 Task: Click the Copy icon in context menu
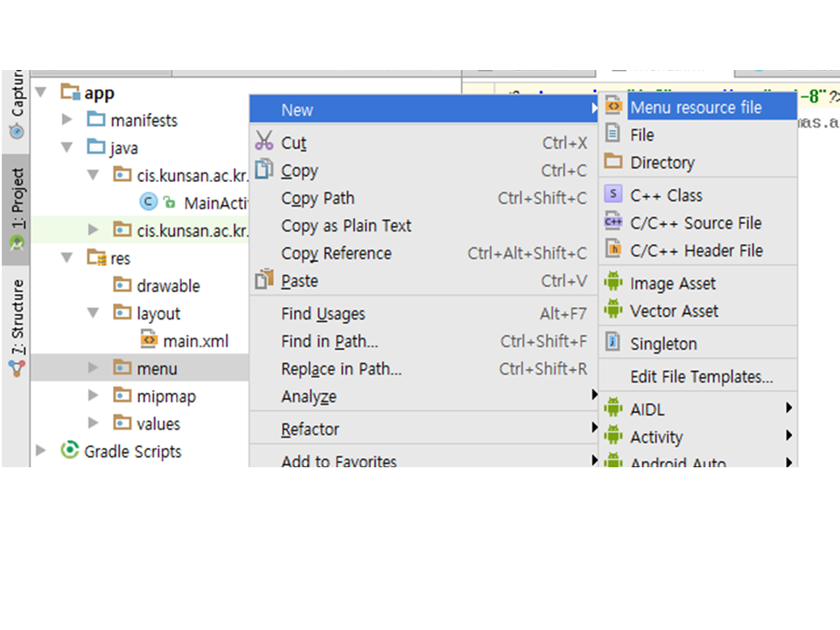(264, 170)
